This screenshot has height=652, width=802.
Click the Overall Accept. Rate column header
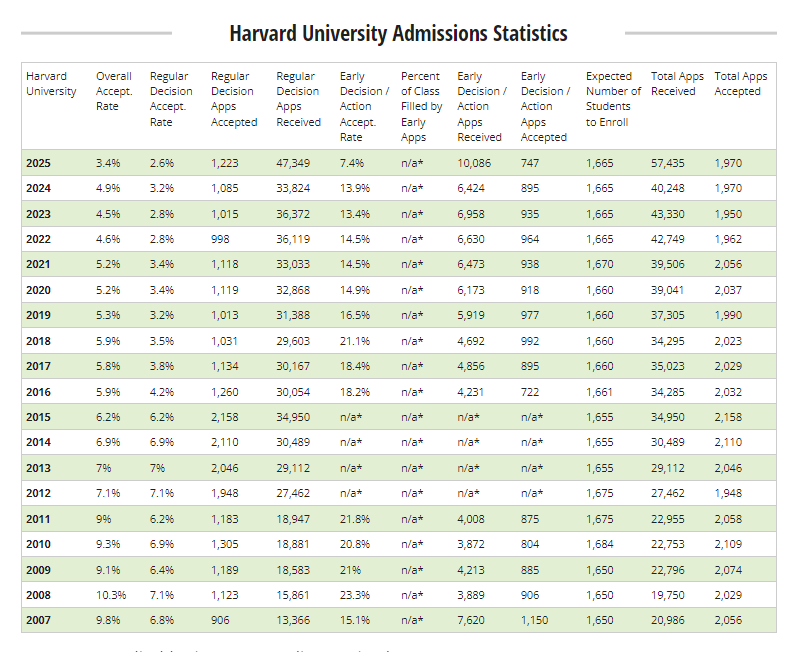114,91
